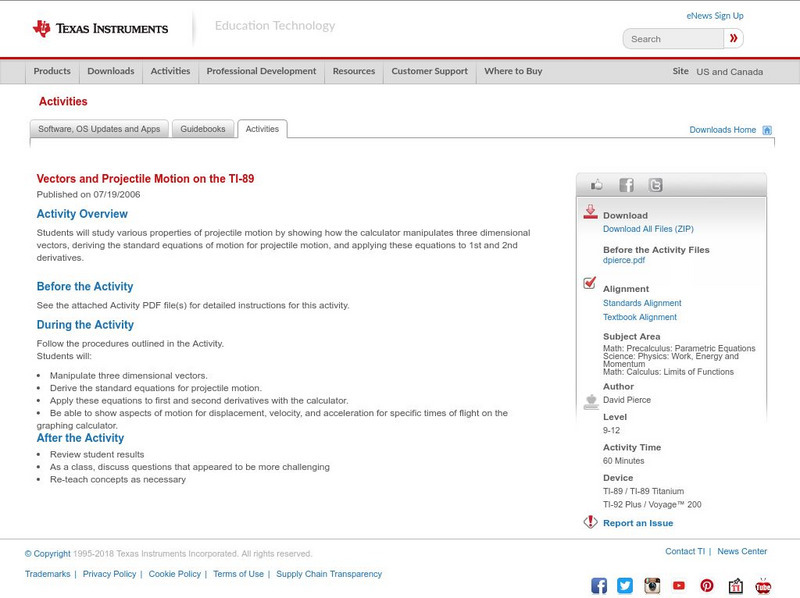This screenshot has width=800, height=598.
Task: Click the Search input field
Action: pyautogui.click(x=673, y=39)
